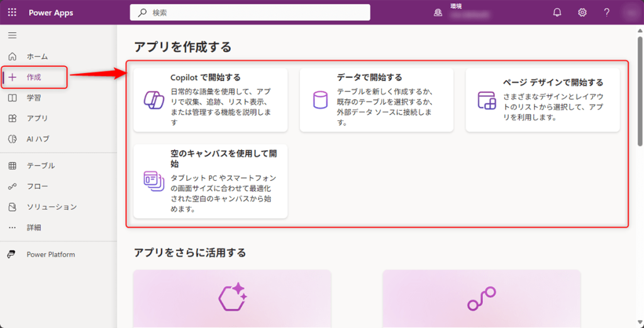This screenshot has width=644, height=328.
Task: Select the Copilot で開始する card title
Action: click(206, 77)
